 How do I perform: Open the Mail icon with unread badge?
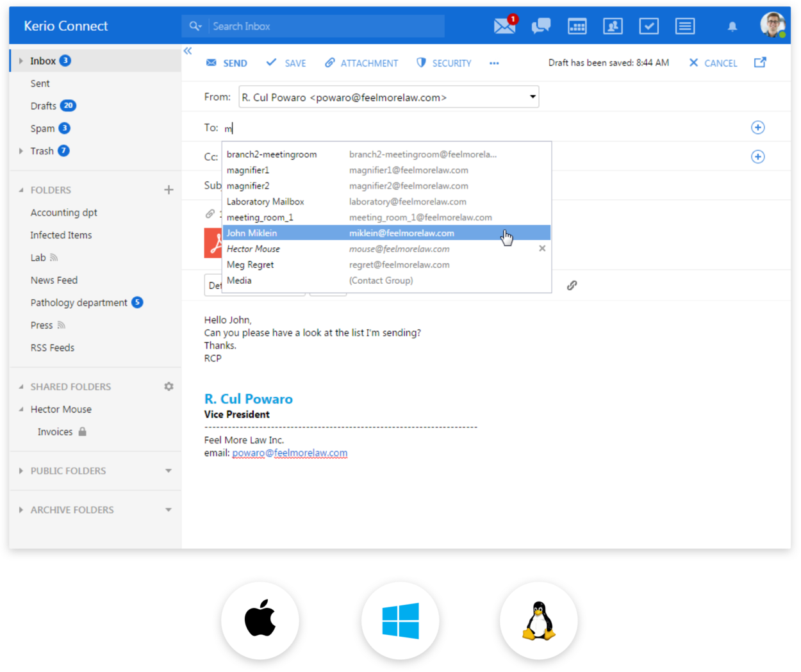(x=505, y=26)
